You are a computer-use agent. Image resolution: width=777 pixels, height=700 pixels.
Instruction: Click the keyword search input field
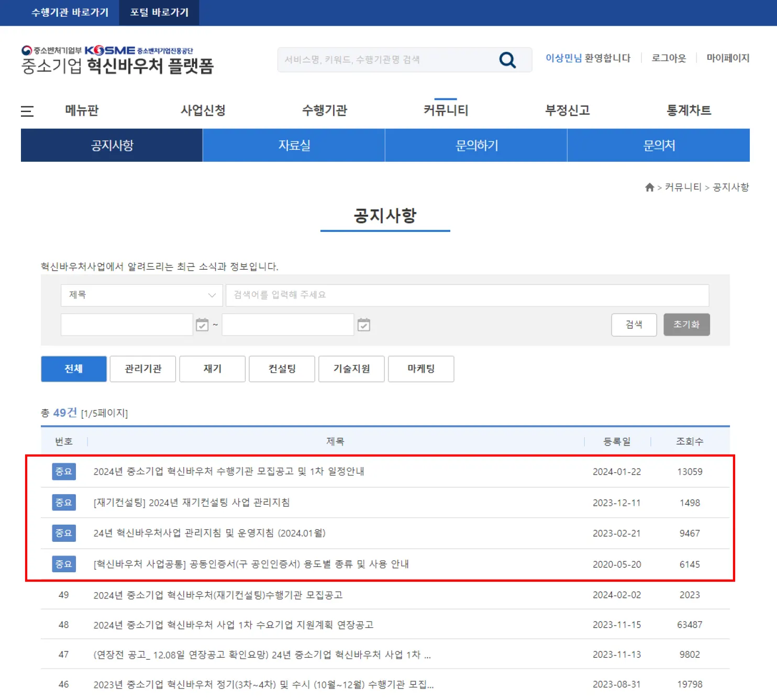[x=466, y=295]
